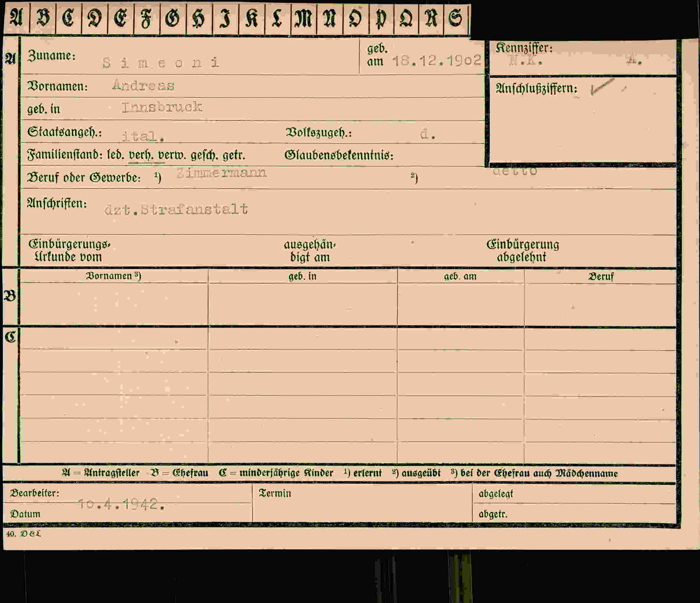The image size is (700, 603).
Task: Click the 'Anschlußziffern:' label
Action: (x=536, y=88)
